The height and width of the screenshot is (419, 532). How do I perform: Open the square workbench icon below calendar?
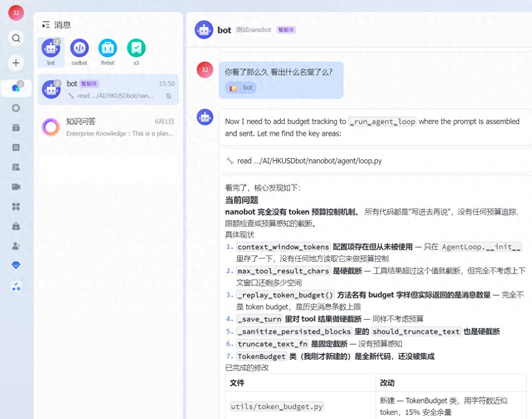pos(16,147)
